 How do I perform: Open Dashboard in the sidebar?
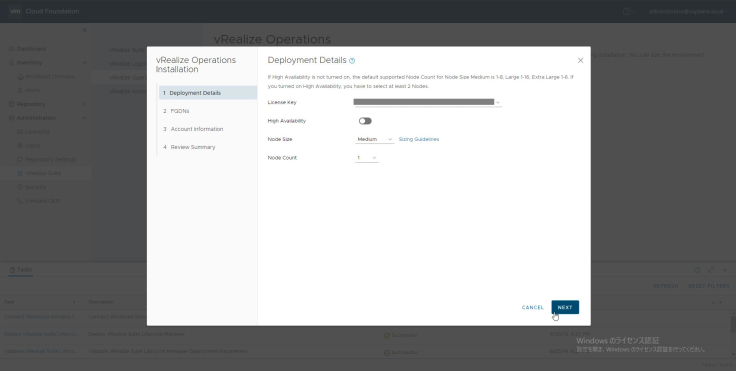coord(31,49)
